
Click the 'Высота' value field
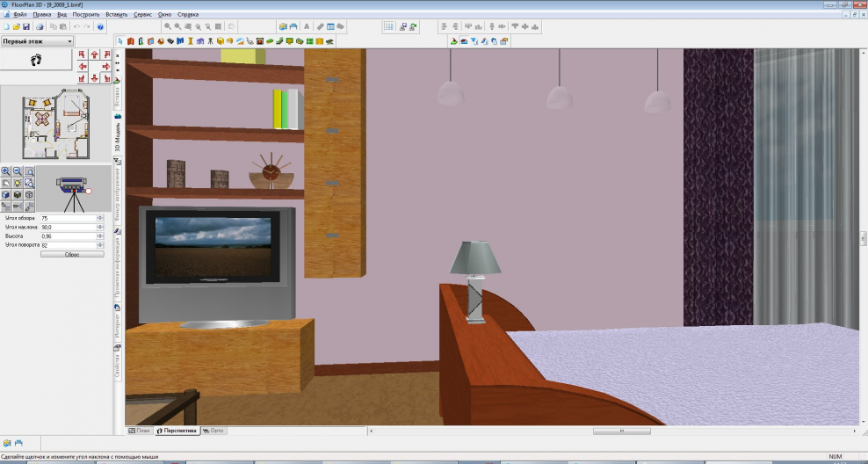[x=69, y=236]
